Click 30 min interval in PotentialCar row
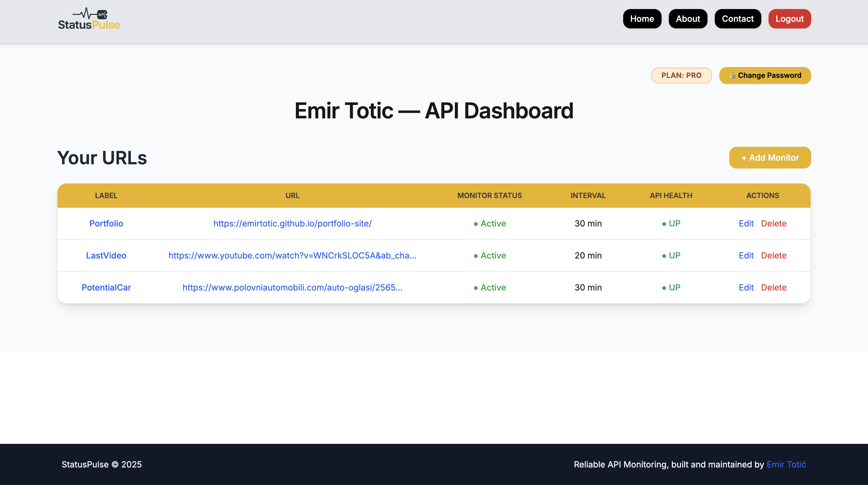This screenshot has width=868, height=485. (x=588, y=287)
